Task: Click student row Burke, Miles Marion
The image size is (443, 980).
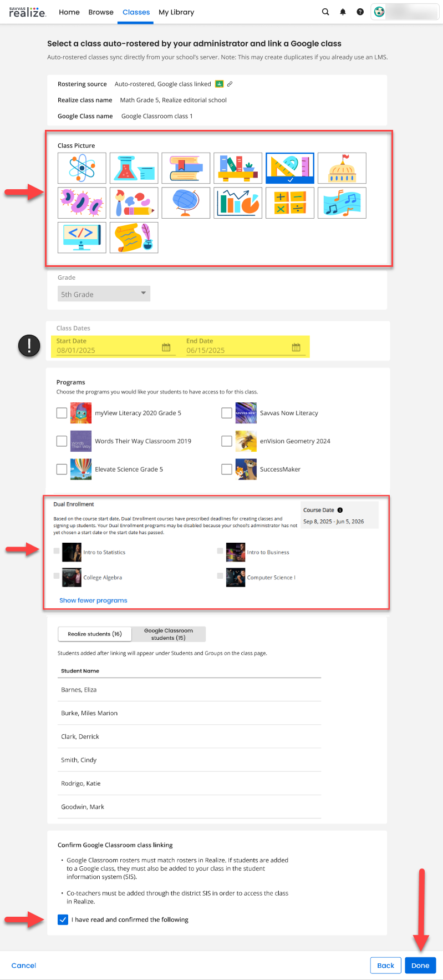Action: (x=190, y=713)
